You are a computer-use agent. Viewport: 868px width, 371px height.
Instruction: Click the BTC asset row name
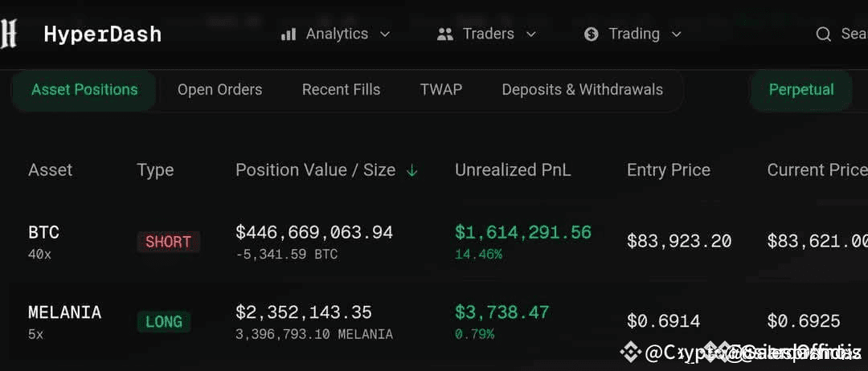click(x=43, y=233)
